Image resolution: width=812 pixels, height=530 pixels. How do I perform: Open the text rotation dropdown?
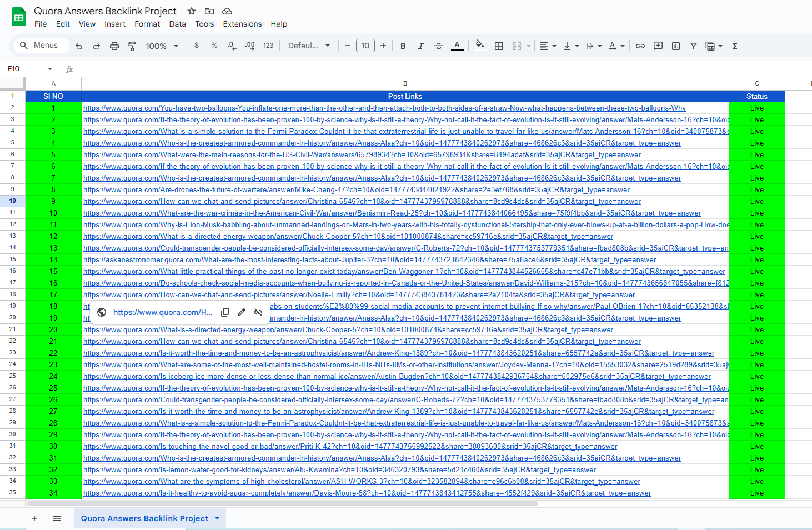[616, 46]
